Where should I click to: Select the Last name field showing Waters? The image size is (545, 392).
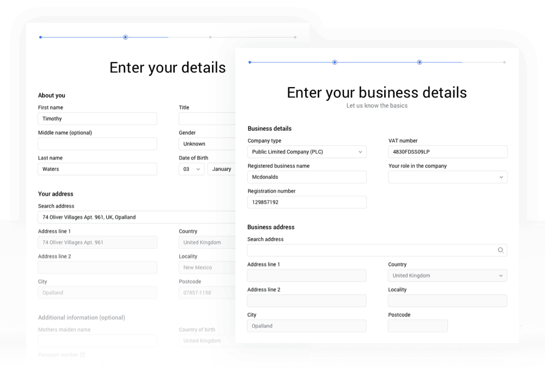(x=97, y=169)
